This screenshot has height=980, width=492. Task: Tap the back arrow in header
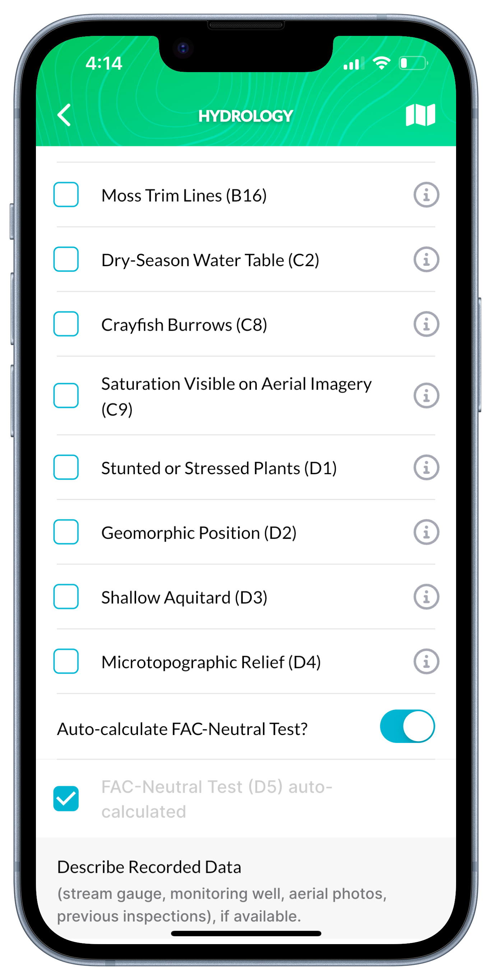pos(64,115)
